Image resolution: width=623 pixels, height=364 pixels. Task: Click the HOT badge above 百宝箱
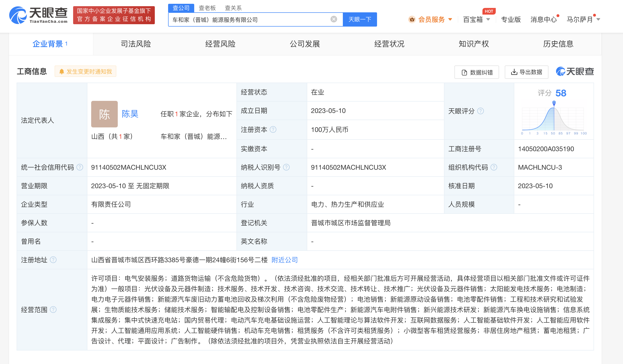pyautogui.click(x=489, y=11)
